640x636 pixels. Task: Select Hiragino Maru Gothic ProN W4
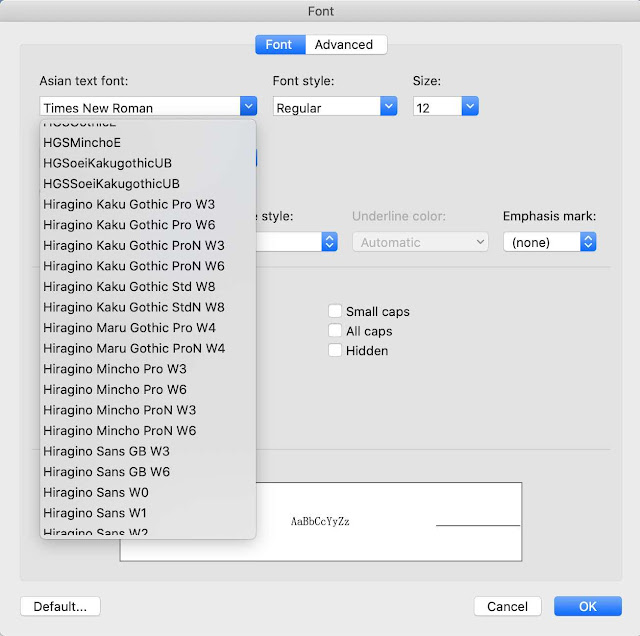[148, 348]
